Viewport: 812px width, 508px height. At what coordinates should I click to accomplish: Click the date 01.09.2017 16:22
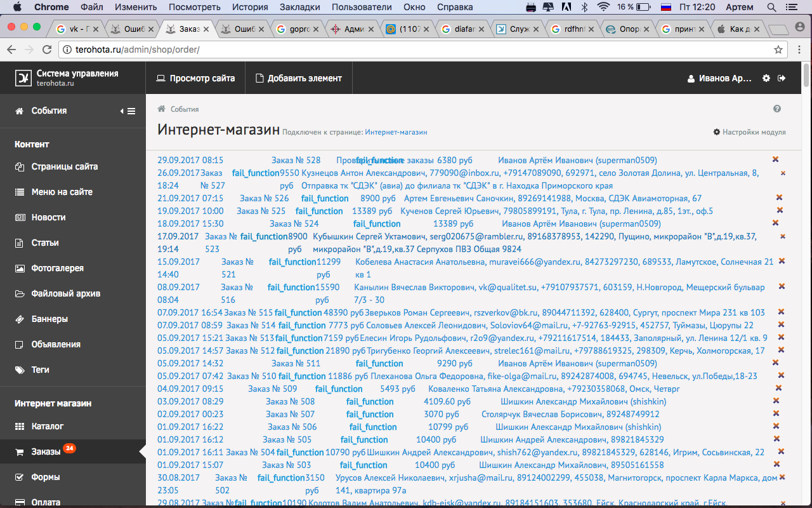190,427
